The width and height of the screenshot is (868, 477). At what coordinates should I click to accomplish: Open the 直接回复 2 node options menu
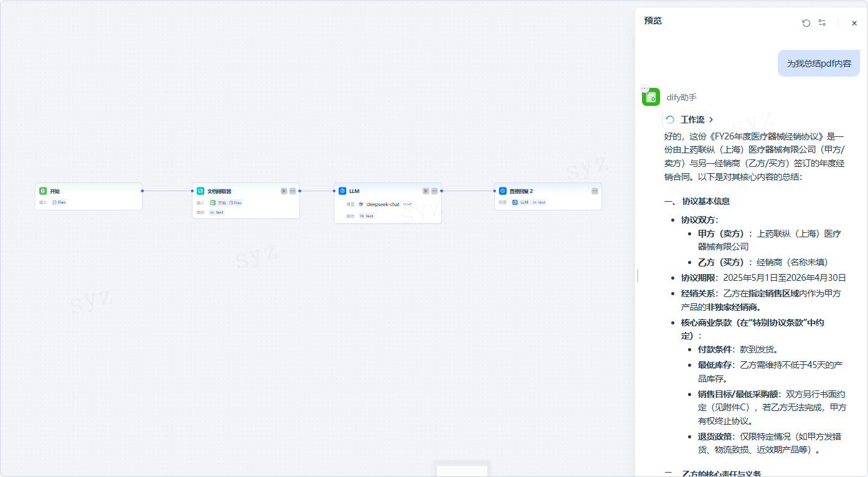click(595, 191)
